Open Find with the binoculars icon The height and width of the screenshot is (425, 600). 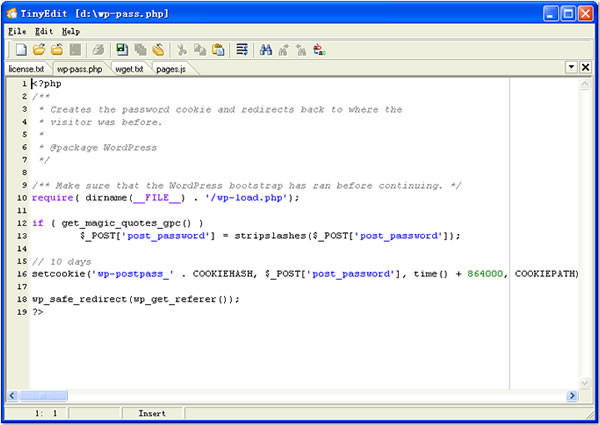pos(266,49)
